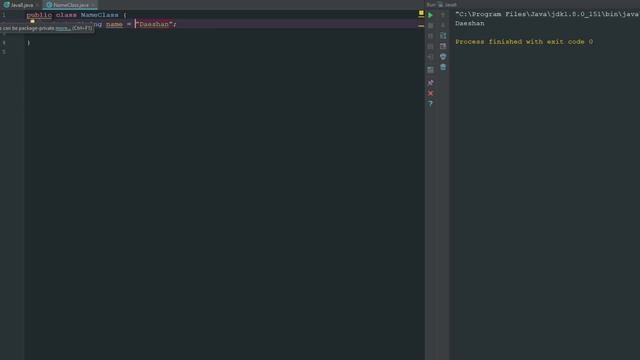Image resolution: width=640 pixels, height=360 pixels.
Task: Rerun the program with green play icon
Action: tap(430, 15)
